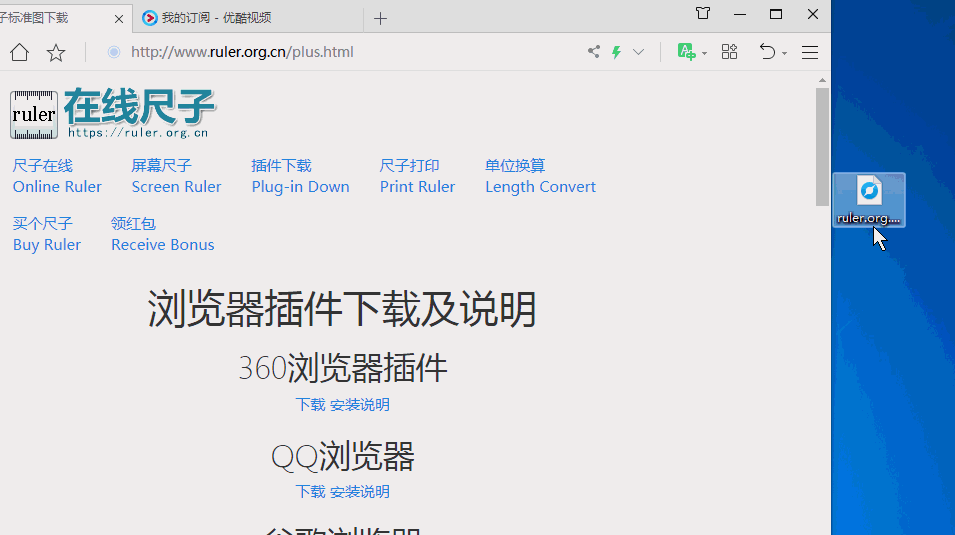Open the 尺子打印 Print Ruler link
Image resolution: width=955 pixels, height=535 pixels.
point(417,176)
